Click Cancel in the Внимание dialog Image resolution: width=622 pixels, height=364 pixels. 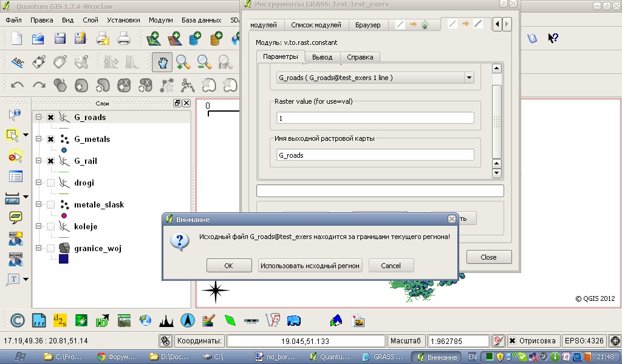(391, 265)
